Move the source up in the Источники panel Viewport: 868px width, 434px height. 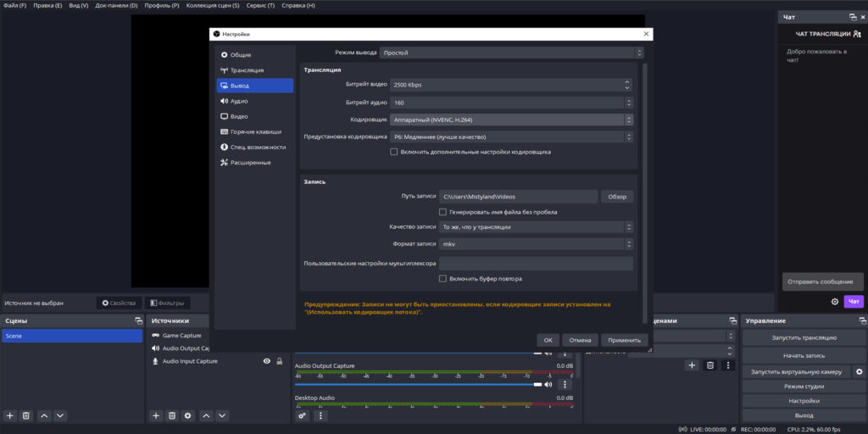click(207, 415)
